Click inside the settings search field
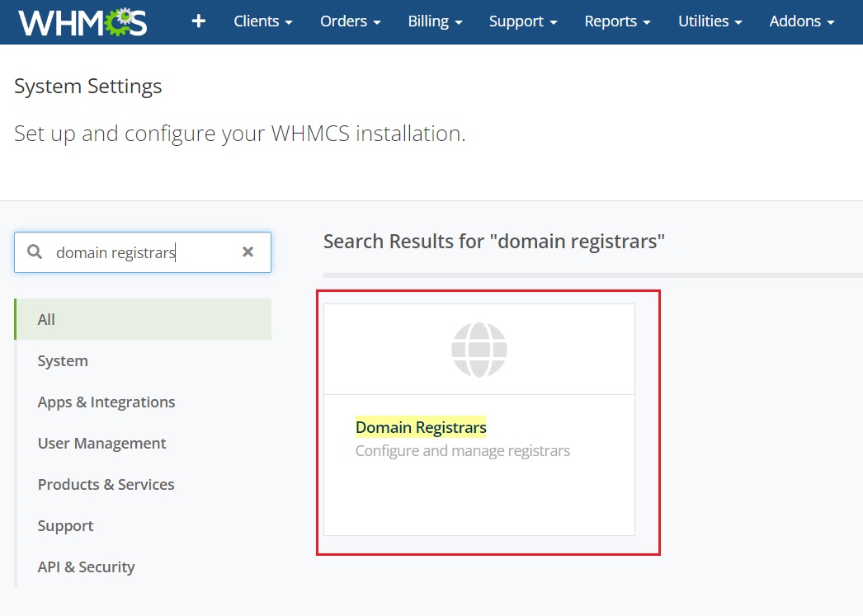The width and height of the screenshot is (863, 616). (143, 252)
